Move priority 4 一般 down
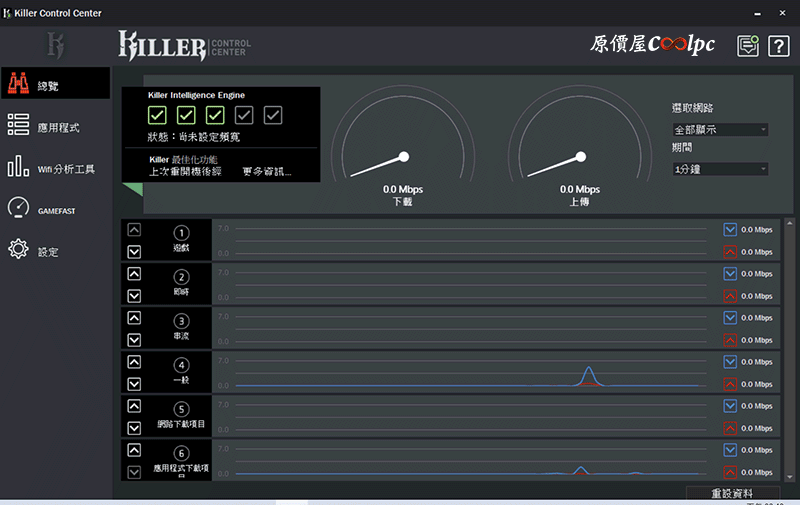Screen dimensions: 800x505 (134, 384)
